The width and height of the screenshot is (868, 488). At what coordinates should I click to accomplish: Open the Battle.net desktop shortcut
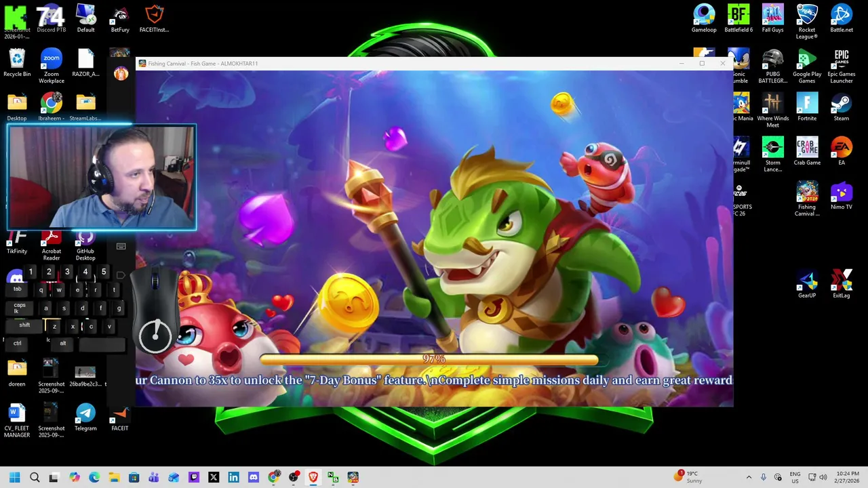[x=842, y=19]
